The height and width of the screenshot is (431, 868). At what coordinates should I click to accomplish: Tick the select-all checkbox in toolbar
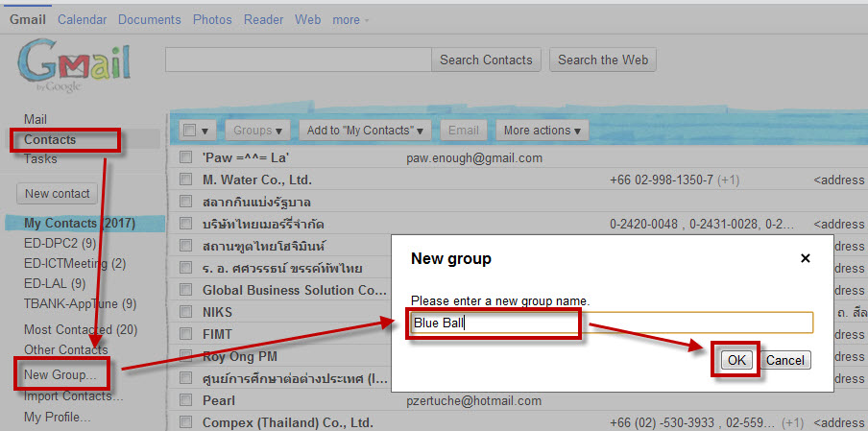point(189,131)
